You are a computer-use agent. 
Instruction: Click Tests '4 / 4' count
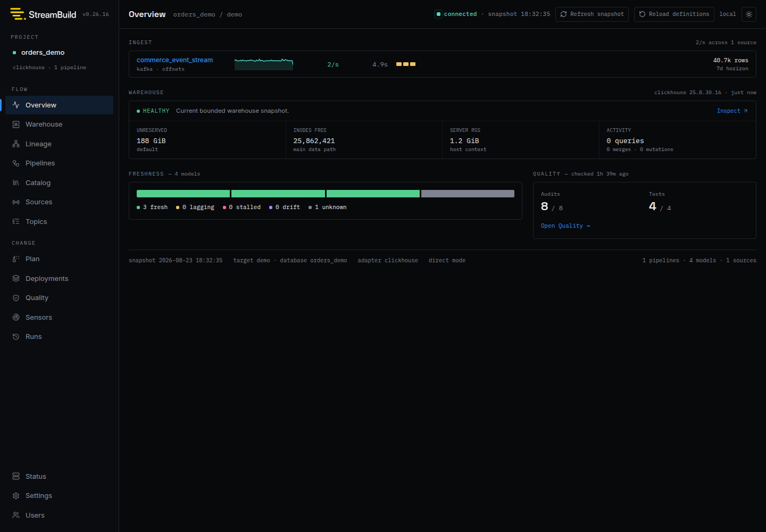(660, 206)
